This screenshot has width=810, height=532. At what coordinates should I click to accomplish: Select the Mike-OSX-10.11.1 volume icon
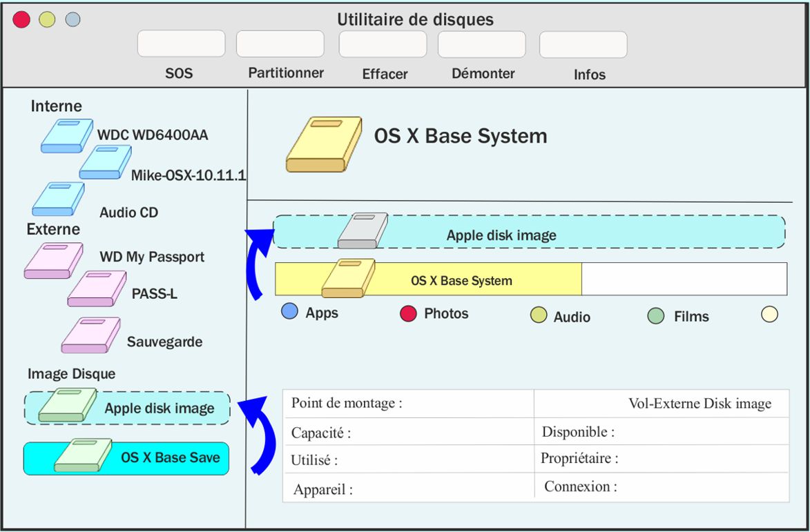pos(105,162)
